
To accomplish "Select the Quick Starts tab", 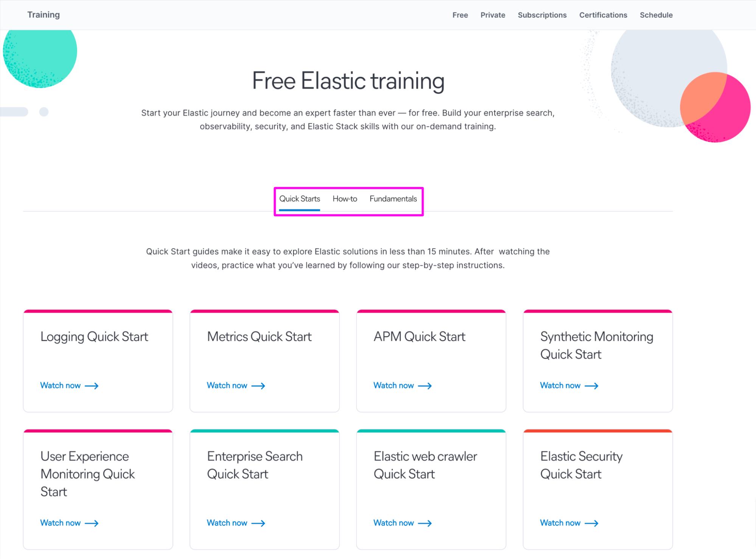I will (300, 198).
